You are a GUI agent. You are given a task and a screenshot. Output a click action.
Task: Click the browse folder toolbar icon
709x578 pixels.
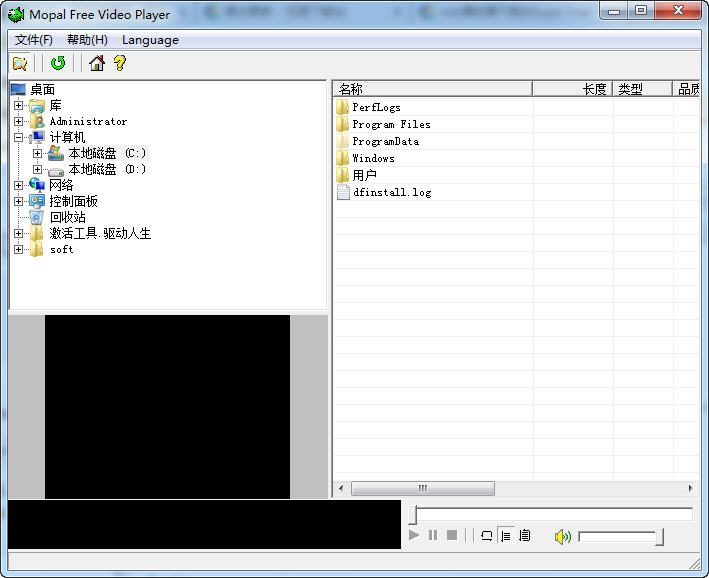[20, 63]
